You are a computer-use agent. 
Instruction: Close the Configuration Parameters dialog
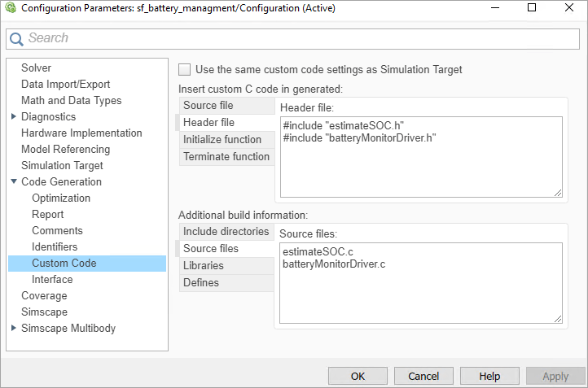coord(569,7)
